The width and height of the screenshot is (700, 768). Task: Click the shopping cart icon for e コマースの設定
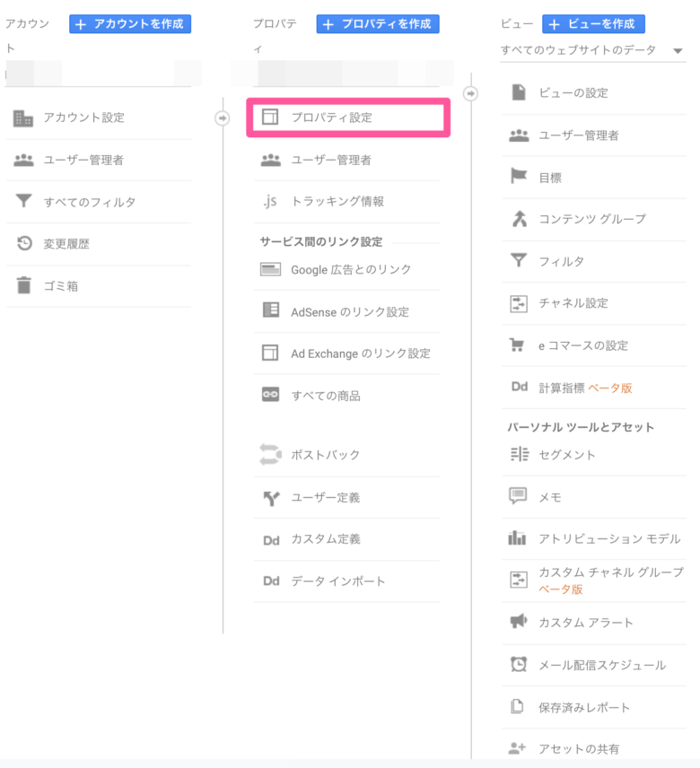pyautogui.click(x=517, y=345)
